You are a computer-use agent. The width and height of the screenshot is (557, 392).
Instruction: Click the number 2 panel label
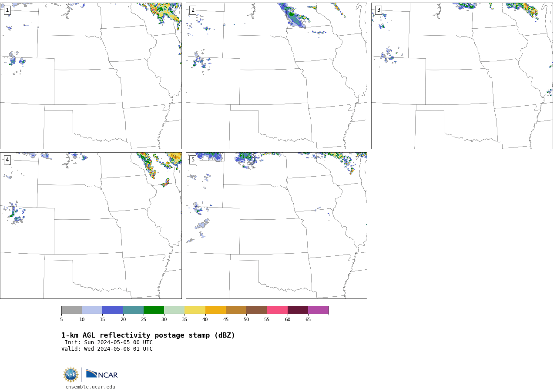pyautogui.click(x=193, y=10)
